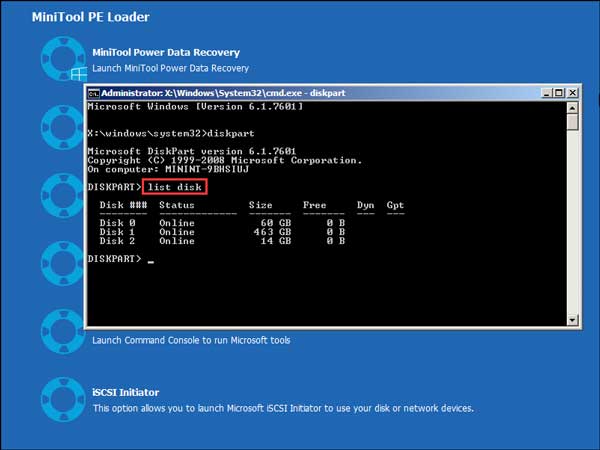The width and height of the screenshot is (600, 450).
Task: Maximize the diskpart command window
Action: [x=559, y=93]
